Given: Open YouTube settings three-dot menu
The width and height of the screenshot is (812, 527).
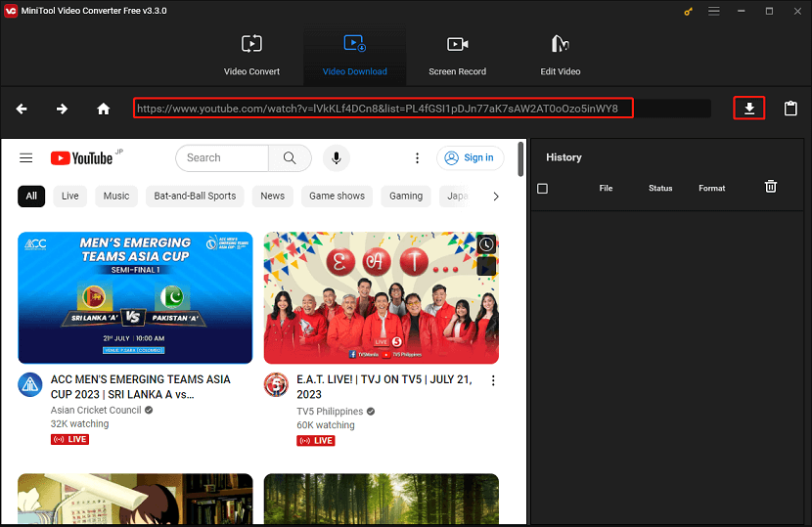Looking at the screenshot, I should [417, 157].
